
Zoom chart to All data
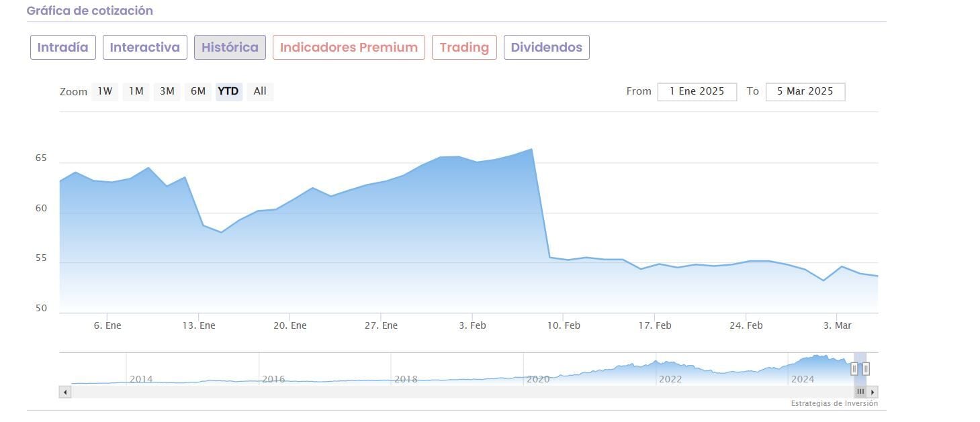point(260,91)
